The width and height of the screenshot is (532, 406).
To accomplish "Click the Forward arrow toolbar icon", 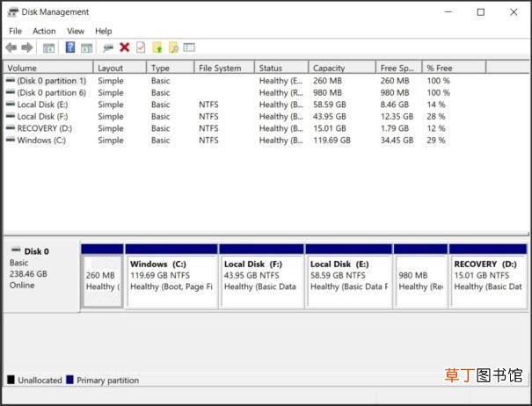I will (27, 47).
